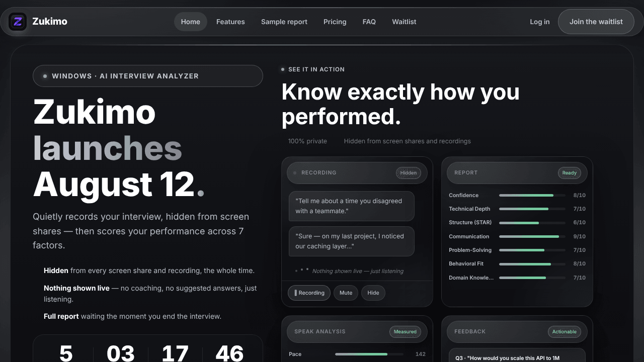Open the Home nav item
Screen dimensions: 644x362
(191, 22)
